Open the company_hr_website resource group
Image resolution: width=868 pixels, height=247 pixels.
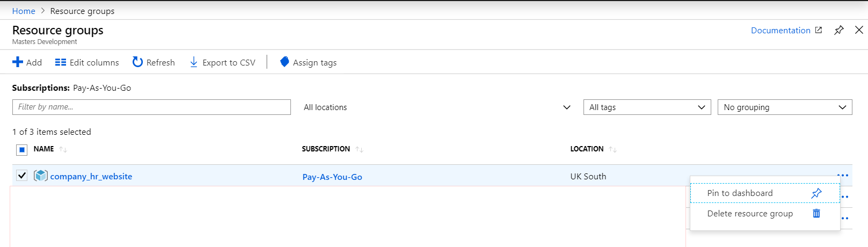click(91, 176)
